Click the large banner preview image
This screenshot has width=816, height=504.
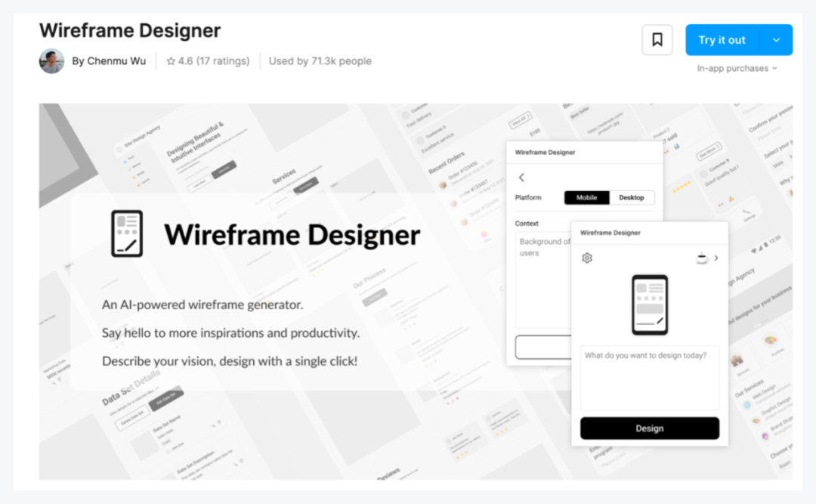tap(416, 291)
